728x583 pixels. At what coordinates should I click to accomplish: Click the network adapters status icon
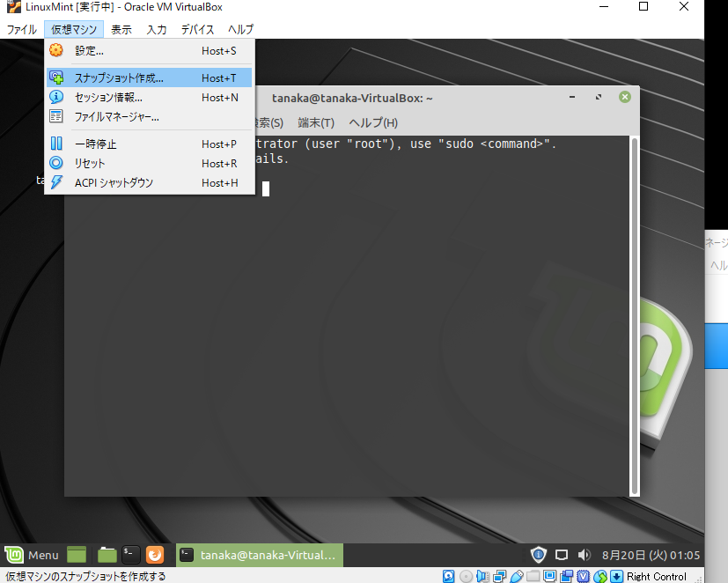(500, 577)
